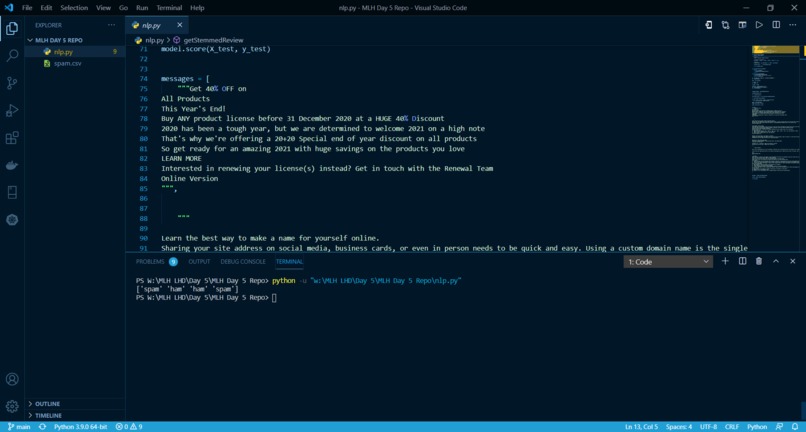Click the open preview to the side icon
806x432 pixels.
pyautogui.click(x=742, y=25)
